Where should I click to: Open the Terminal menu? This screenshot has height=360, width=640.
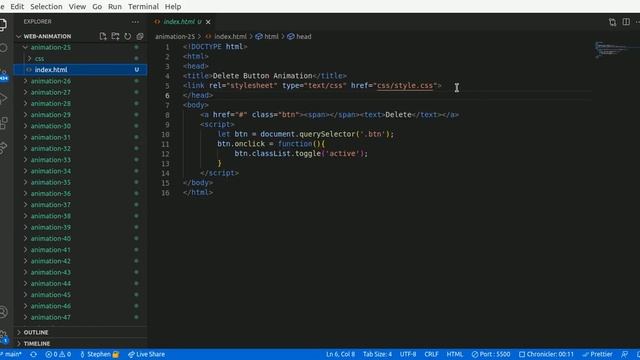pyautogui.click(x=143, y=7)
